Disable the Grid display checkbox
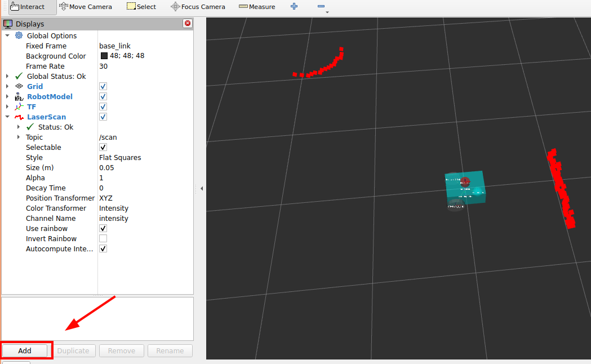 103,87
